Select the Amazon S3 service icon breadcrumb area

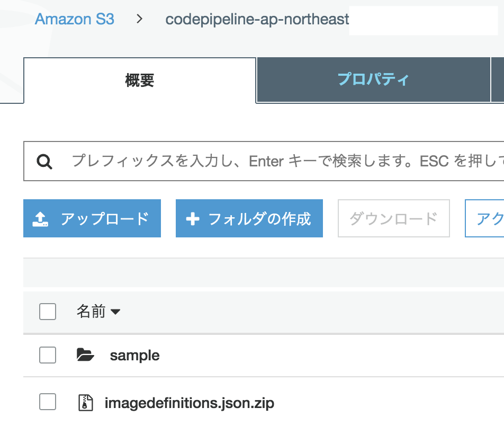point(74,19)
